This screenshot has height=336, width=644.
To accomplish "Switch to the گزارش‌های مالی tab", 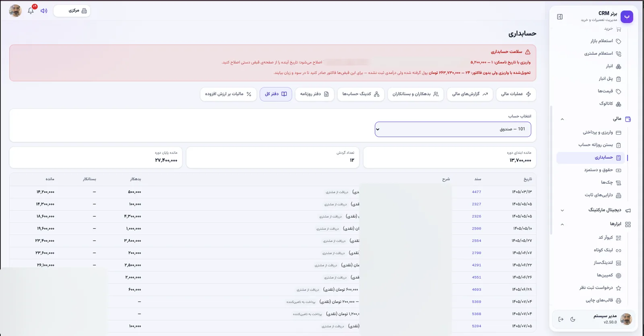I will coord(470,94).
